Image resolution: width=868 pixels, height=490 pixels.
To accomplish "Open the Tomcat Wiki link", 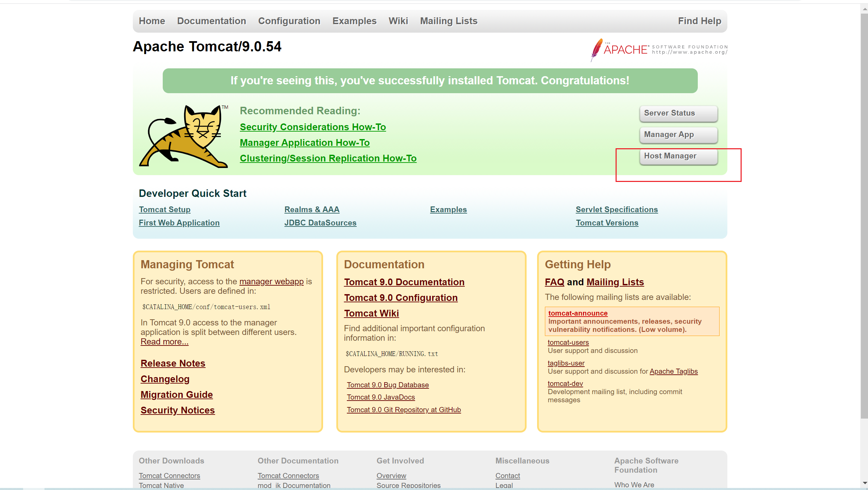I will click(371, 314).
